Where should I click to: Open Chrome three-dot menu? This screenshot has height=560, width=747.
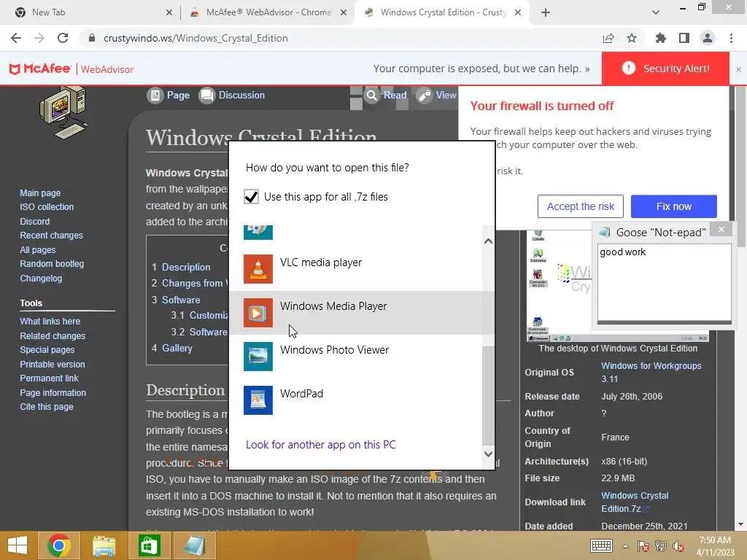731,38
